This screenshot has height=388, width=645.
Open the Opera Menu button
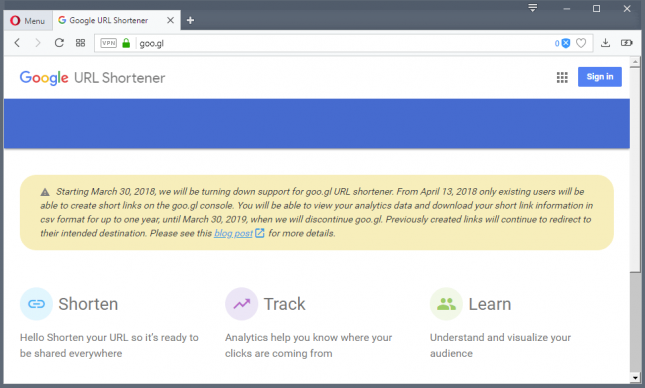coord(28,21)
